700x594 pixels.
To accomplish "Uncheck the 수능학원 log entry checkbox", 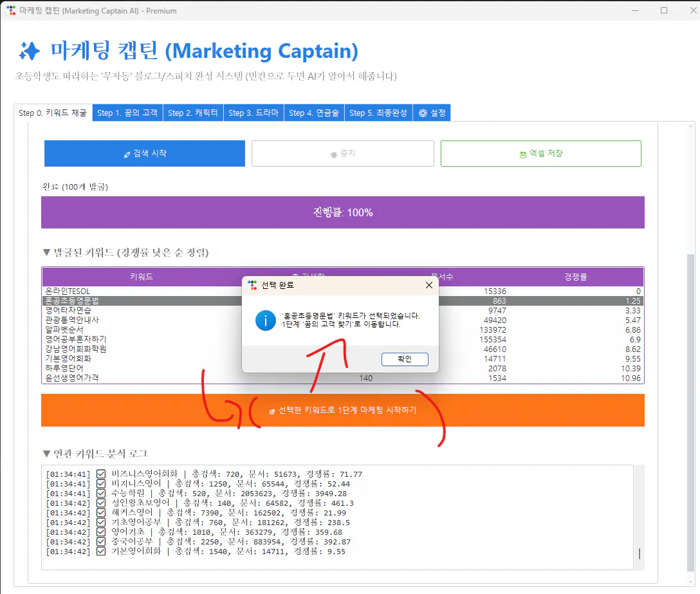I will pyautogui.click(x=101, y=493).
